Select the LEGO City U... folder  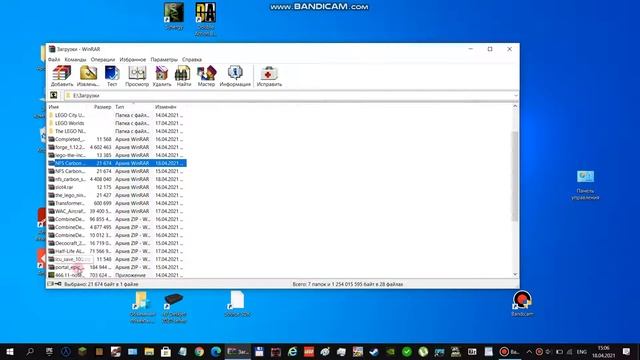coord(116,115)
